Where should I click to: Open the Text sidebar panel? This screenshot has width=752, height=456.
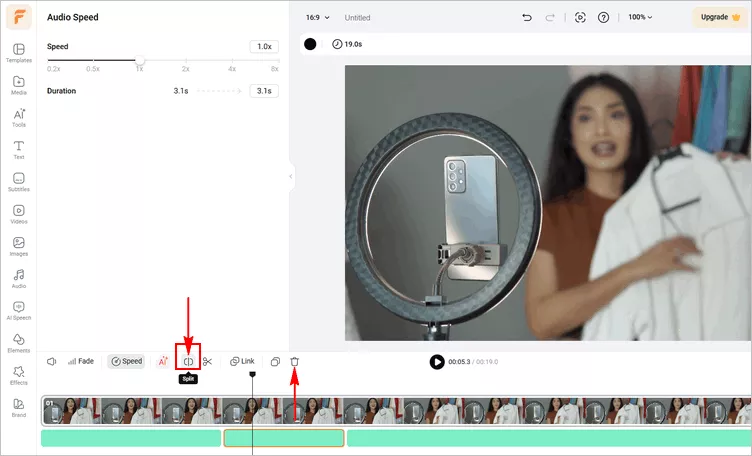[19, 150]
